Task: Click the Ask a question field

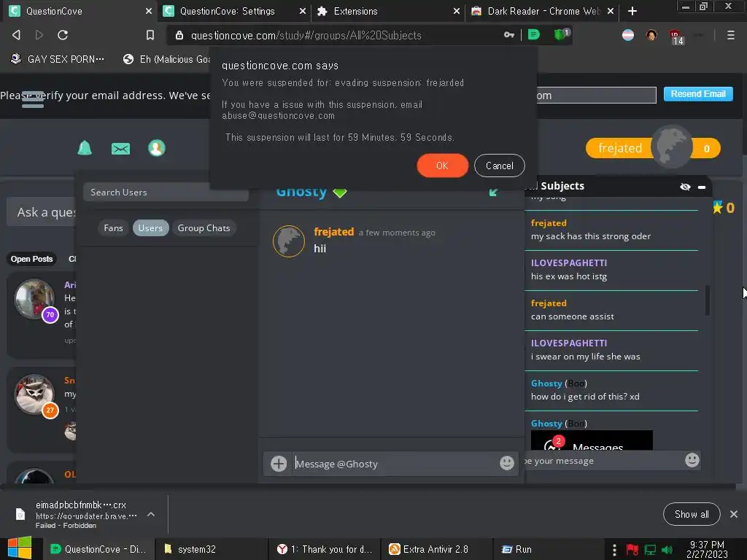Action: coord(42,212)
